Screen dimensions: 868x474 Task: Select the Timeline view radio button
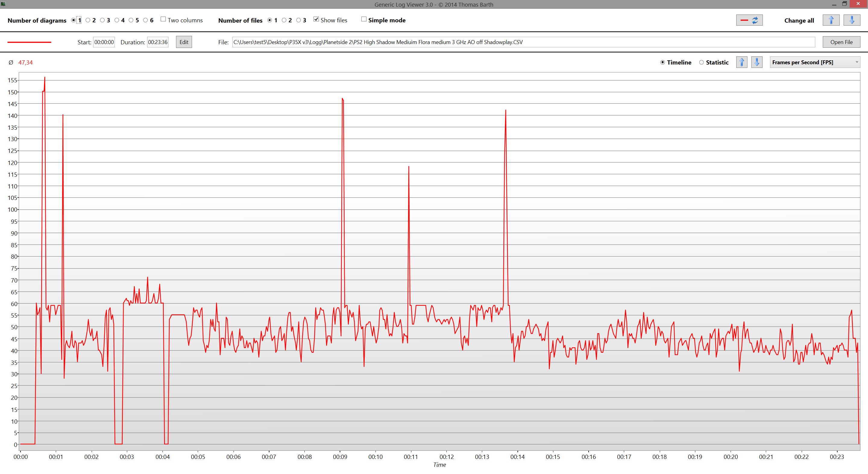[662, 62]
